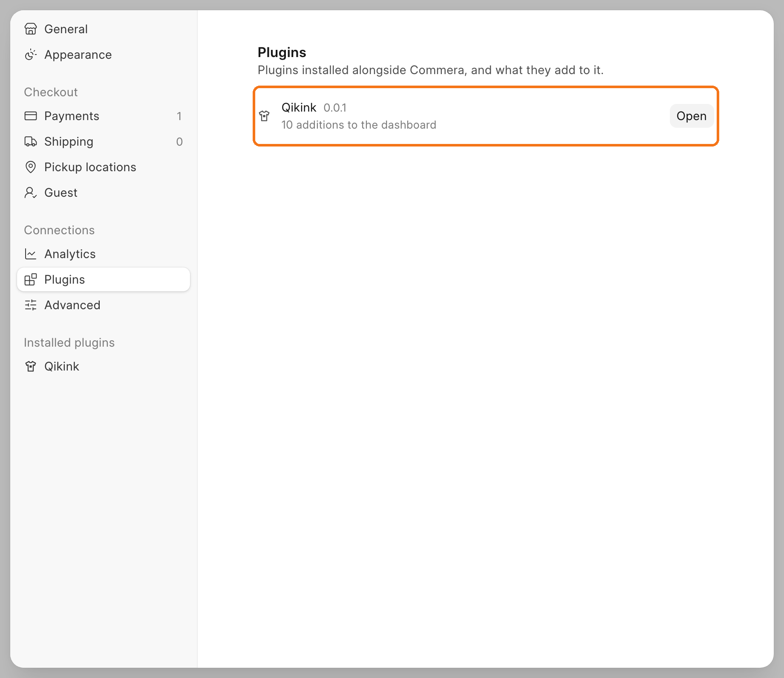This screenshot has height=678, width=784.
Task: Select Shipping in the sidebar
Action: (104, 141)
